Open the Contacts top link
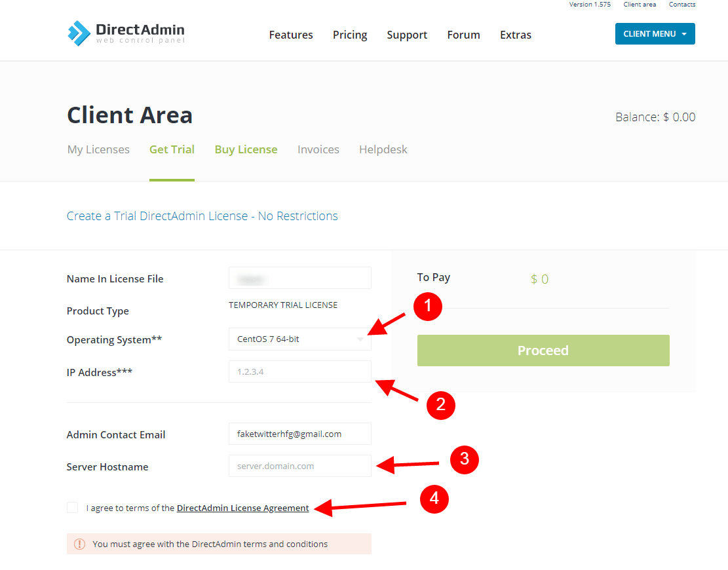The height and width of the screenshot is (570, 728). point(682,5)
